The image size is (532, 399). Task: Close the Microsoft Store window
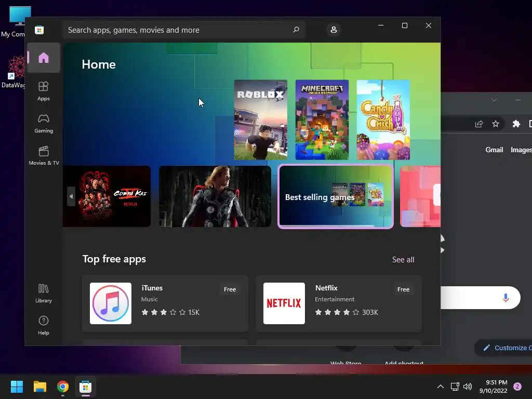[429, 25]
